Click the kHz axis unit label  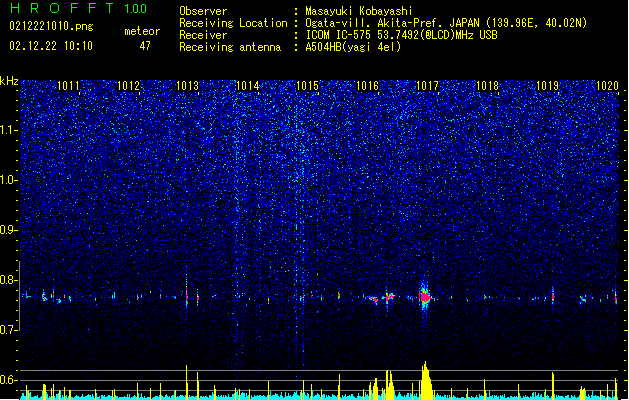(x=9, y=81)
